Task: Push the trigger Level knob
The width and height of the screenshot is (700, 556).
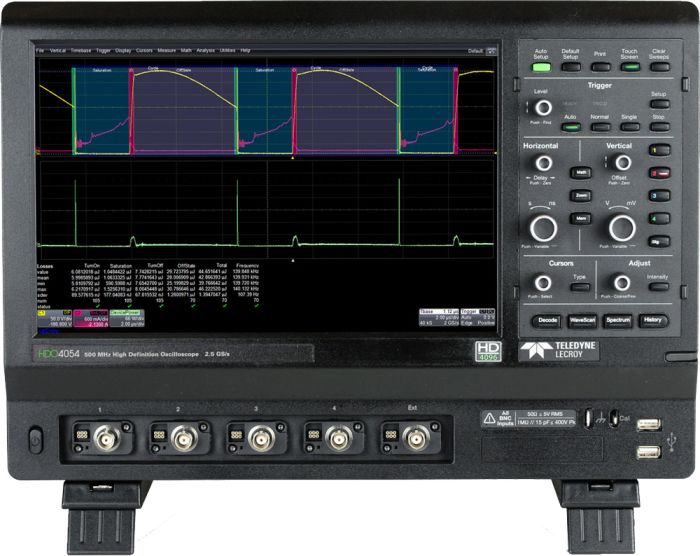Action: 543,108
